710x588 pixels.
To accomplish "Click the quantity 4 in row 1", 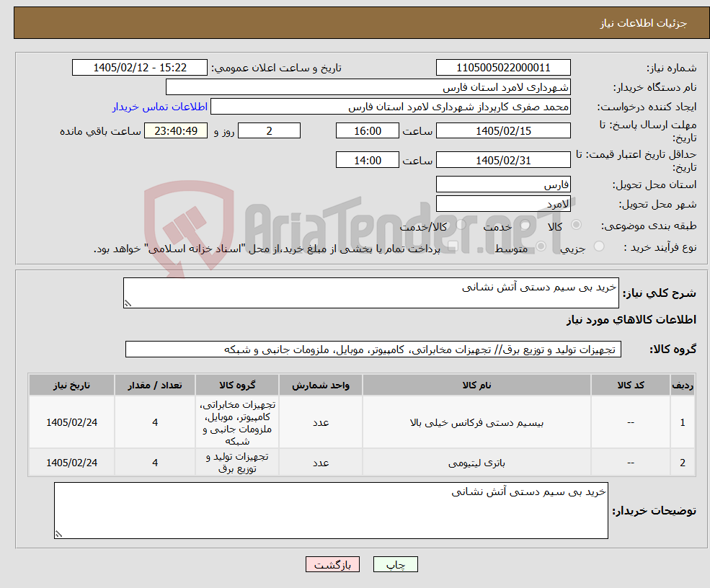I will coord(155,422).
